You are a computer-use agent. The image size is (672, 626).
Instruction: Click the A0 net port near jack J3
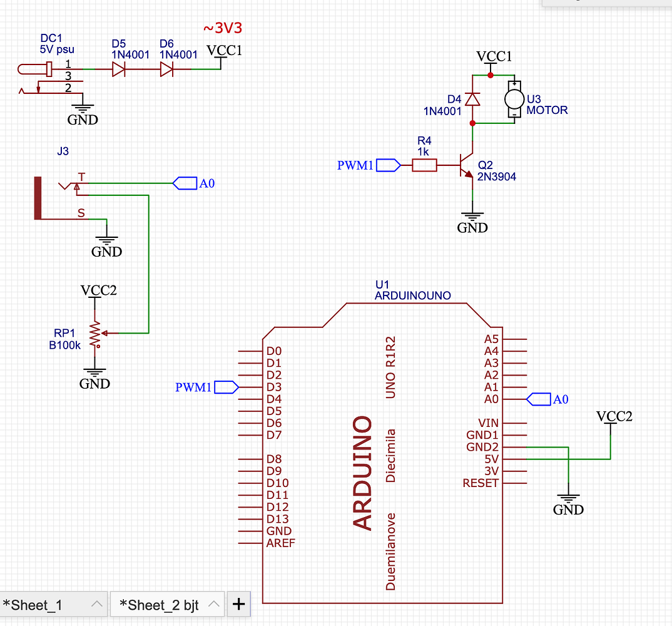(185, 183)
